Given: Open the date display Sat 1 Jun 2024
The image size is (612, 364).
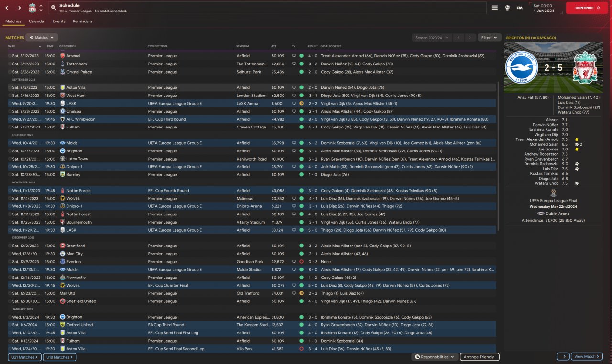Looking at the screenshot, I should (544, 8).
